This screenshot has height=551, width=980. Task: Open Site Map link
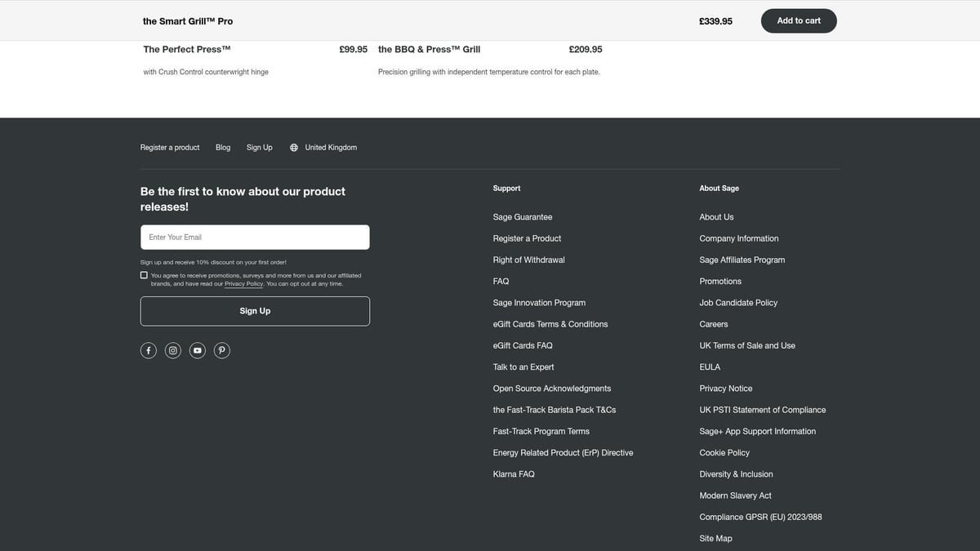point(715,539)
